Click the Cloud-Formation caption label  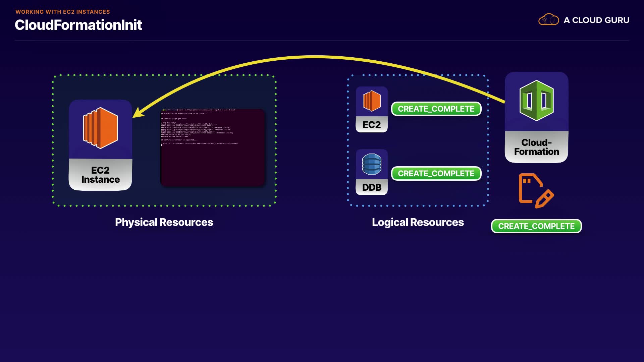536,147
